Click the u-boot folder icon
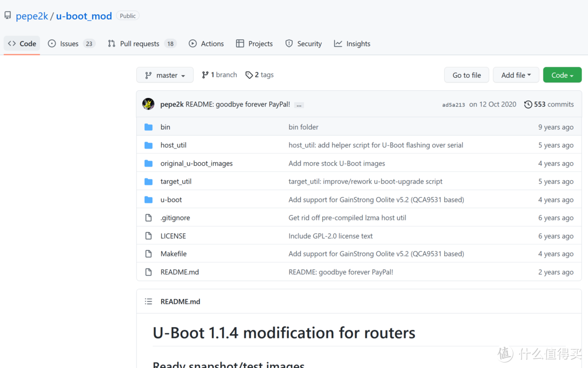 coord(149,200)
